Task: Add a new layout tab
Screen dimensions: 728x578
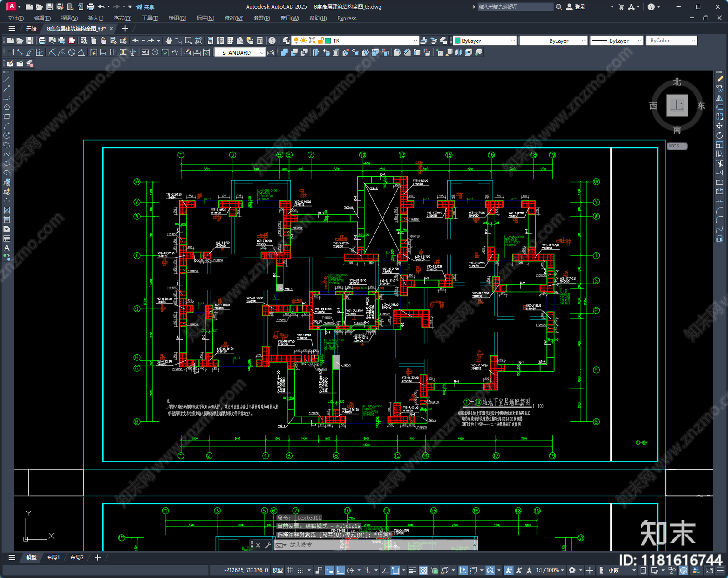Action: pyautogui.click(x=97, y=558)
